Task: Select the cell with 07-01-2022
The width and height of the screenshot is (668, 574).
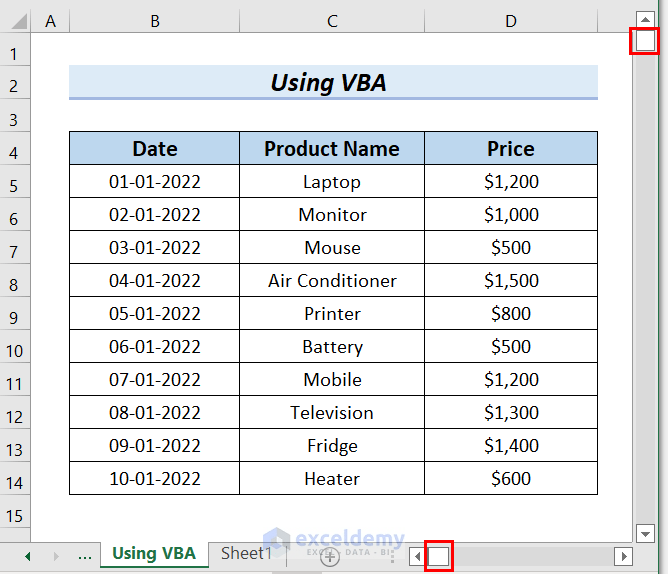Action: pyautogui.click(x=155, y=380)
